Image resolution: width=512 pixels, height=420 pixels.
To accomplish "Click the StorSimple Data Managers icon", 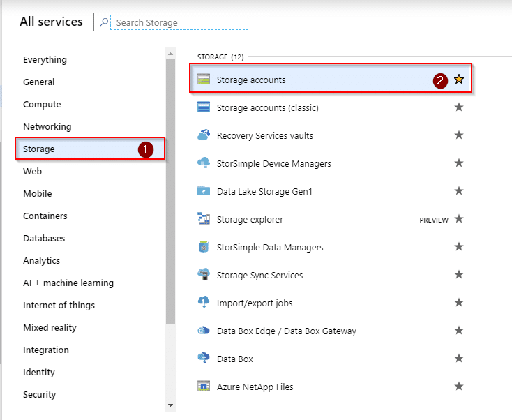I will 204,246.
